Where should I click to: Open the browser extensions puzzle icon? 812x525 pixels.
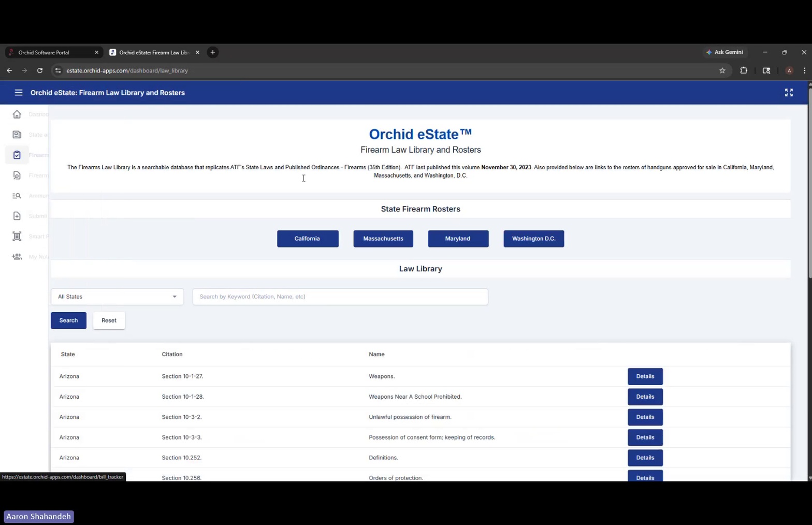pos(744,70)
